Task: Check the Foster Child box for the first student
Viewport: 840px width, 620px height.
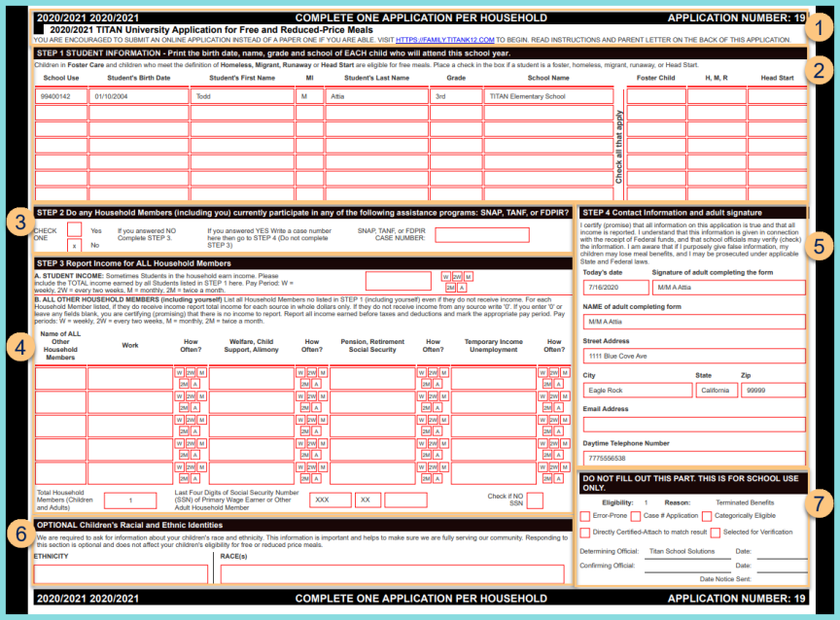Action: click(x=654, y=92)
